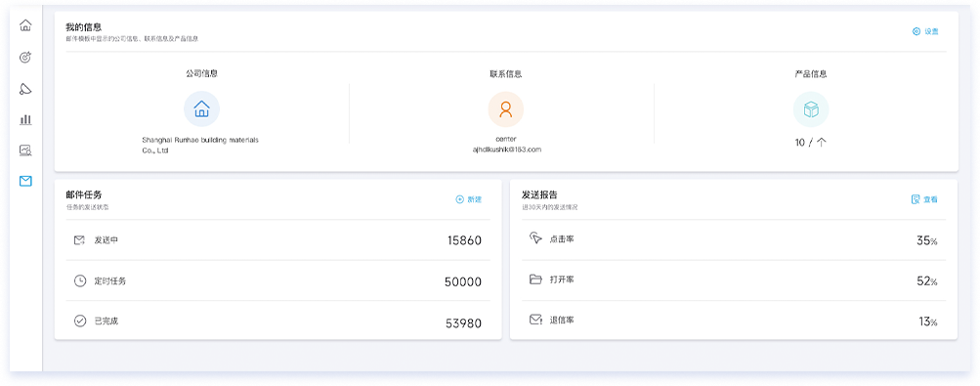
Task: Click the 查看 button in 发送报告
Action: pyautogui.click(x=924, y=199)
